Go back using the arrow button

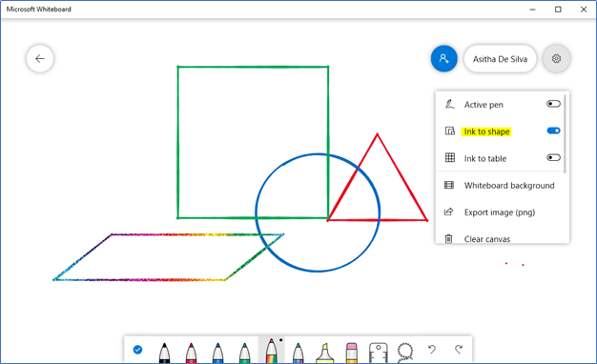pyautogui.click(x=40, y=58)
